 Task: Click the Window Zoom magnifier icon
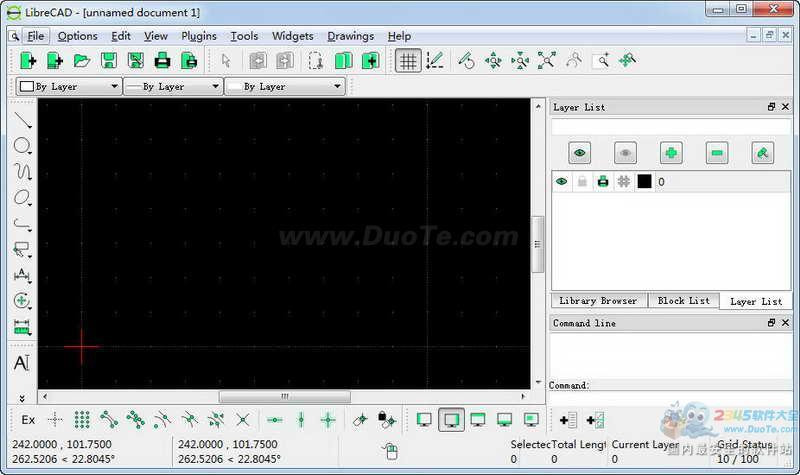click(601, 61)
